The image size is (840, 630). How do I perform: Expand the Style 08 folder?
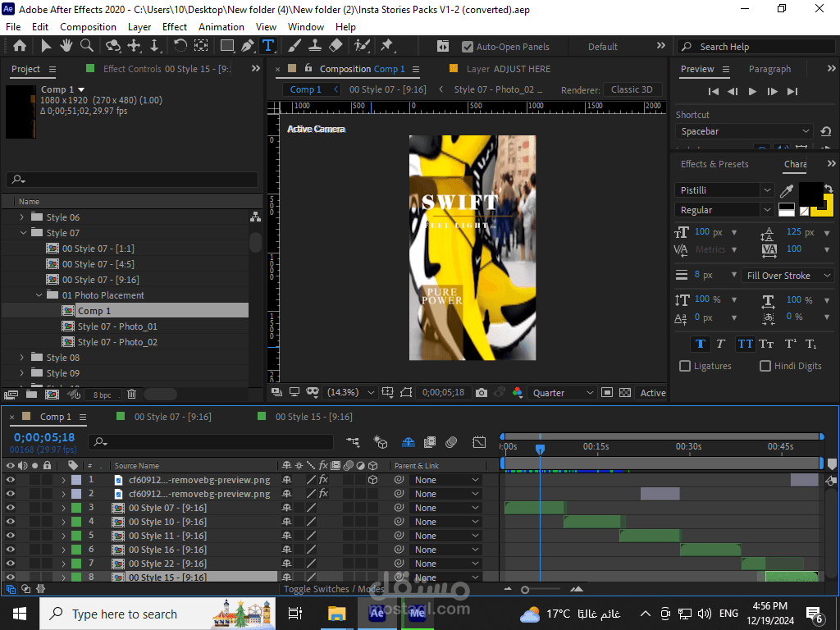point(22,358)
